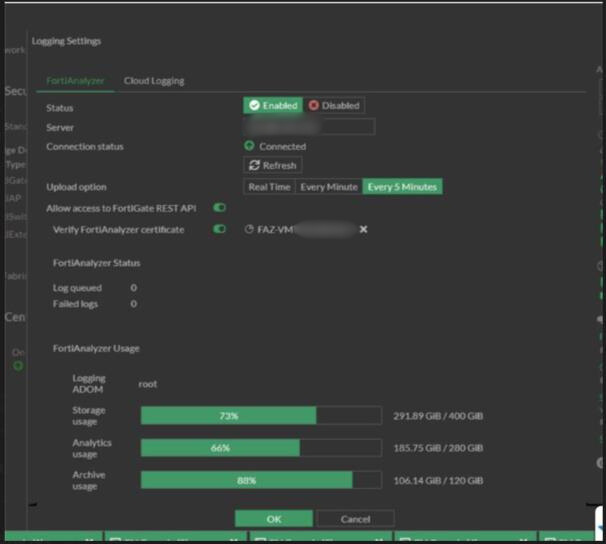Open the Cloud Logging tab
Screen dimensions: 606x544
pyautogui.click(x=154, y=81)
